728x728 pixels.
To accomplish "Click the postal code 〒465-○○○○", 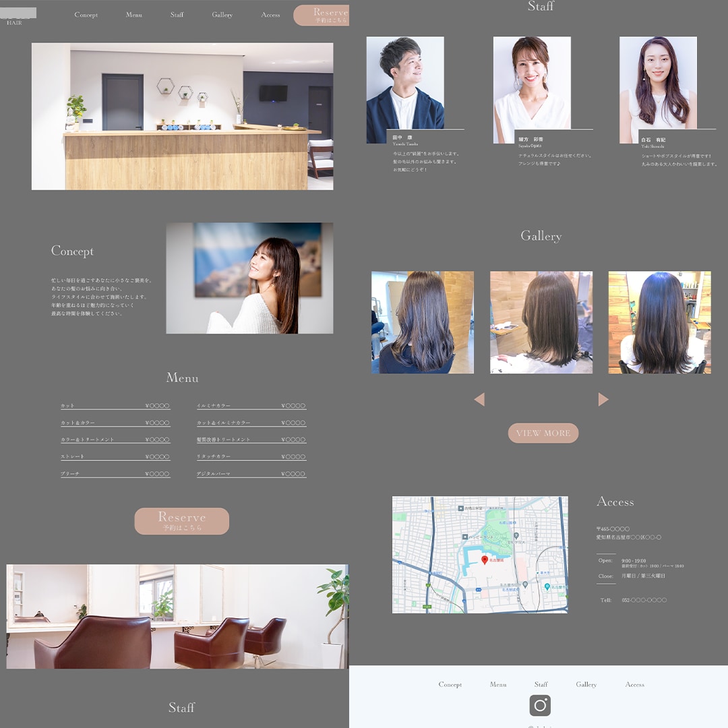I will pos(613,529).
